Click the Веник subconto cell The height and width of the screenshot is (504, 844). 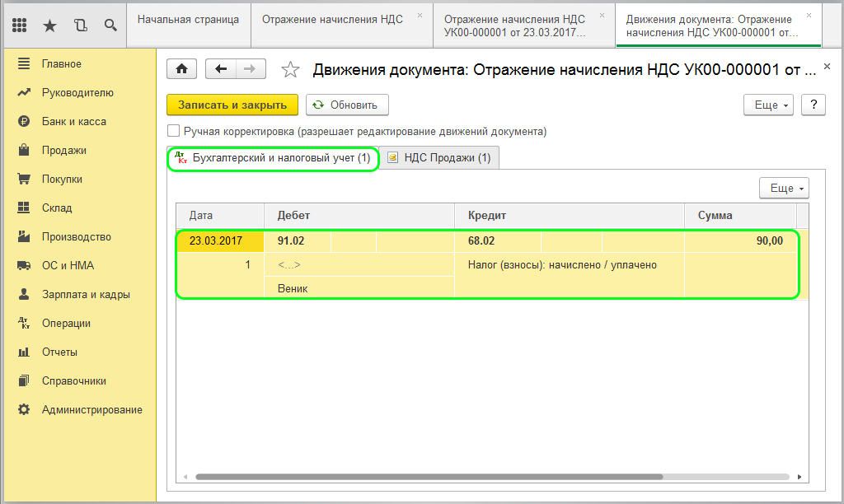359,288
